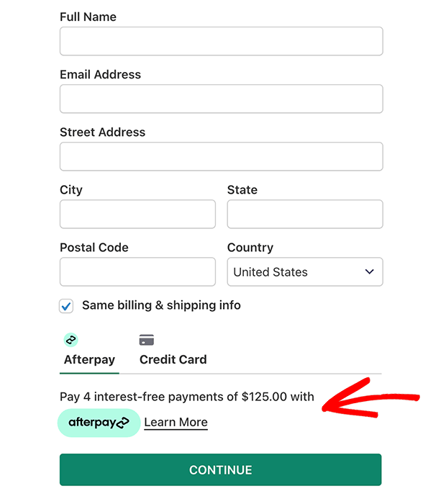Focus the Full Name input field
Viewport: 446px width, 504px height.
(222, 41)
